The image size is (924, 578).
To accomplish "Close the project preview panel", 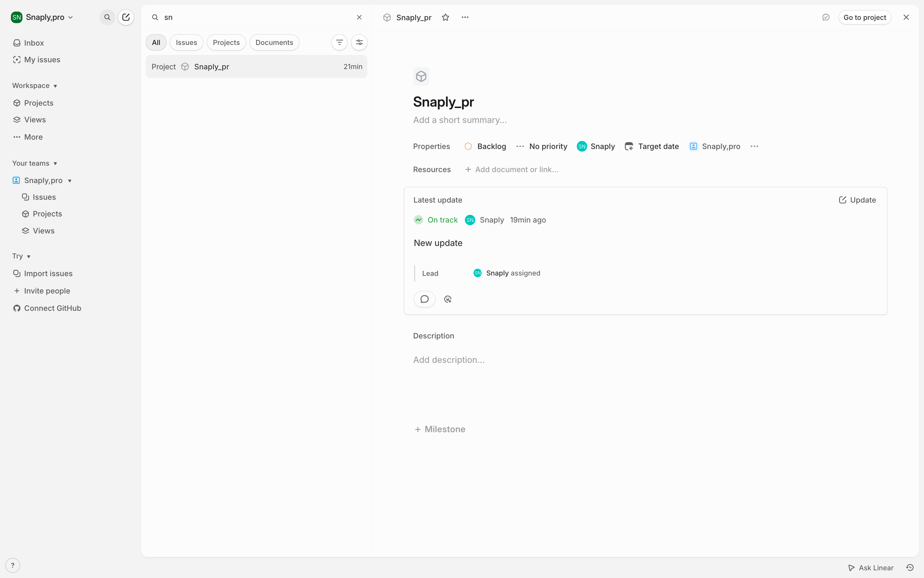I will pos(906,17).
